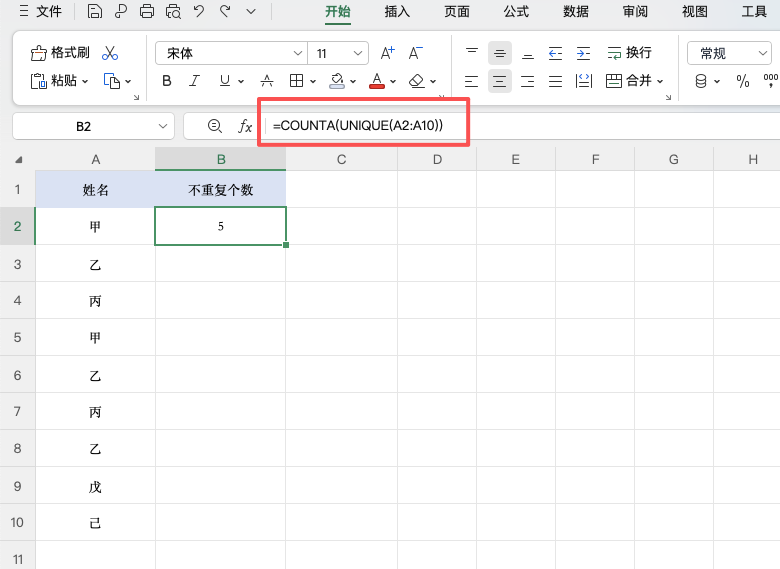Expand underline style options
This screenshot has width=780, height=569.
point(241,81)
